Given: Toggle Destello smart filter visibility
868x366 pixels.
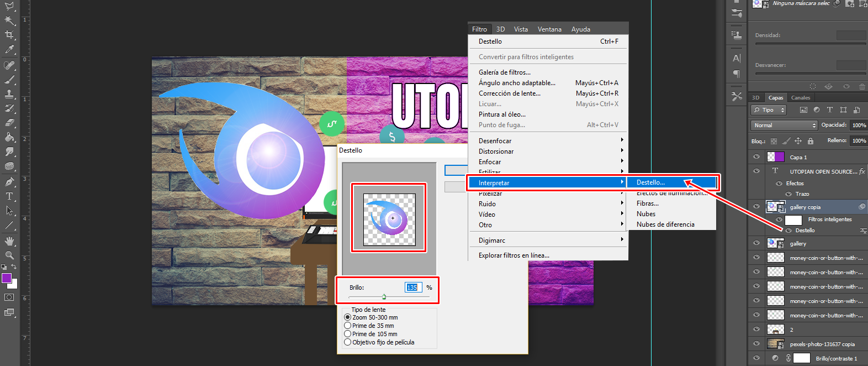Looking at the screenshot, I should coord(788,231).
